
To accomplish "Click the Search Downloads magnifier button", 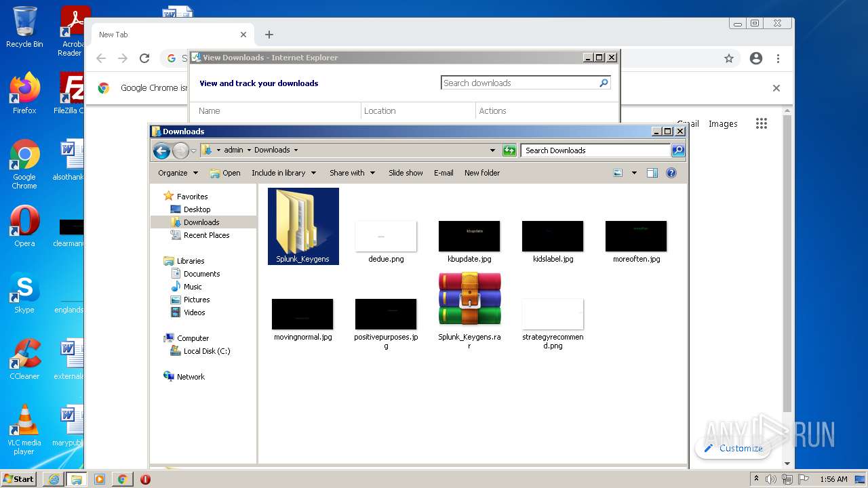I will click(677, 150).
